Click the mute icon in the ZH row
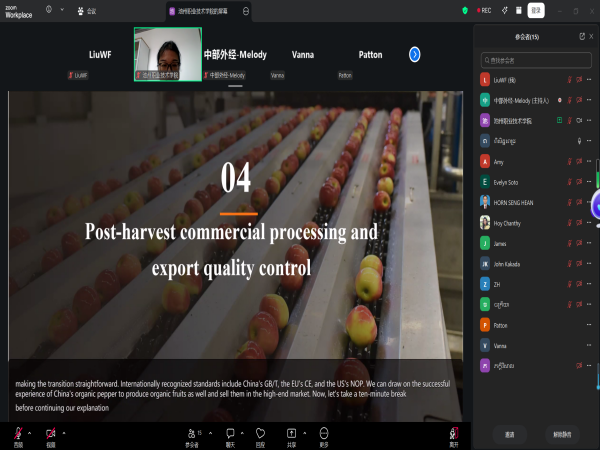The height and width of the screenshot is (450, 600). click(x=569, y=284)
